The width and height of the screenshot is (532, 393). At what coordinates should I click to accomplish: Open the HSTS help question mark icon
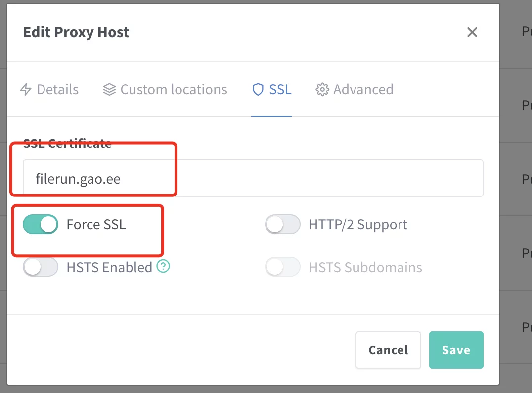[163, 267]
